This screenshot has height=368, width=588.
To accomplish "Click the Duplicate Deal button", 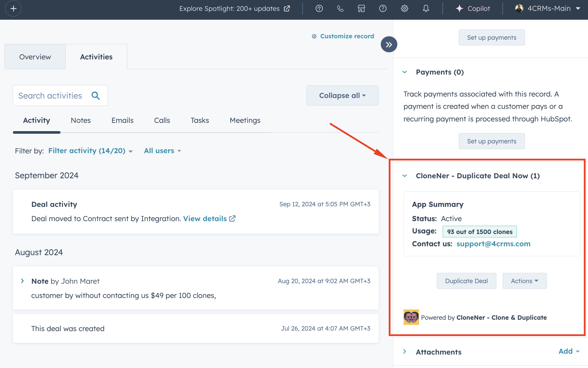I will [466, 280].
